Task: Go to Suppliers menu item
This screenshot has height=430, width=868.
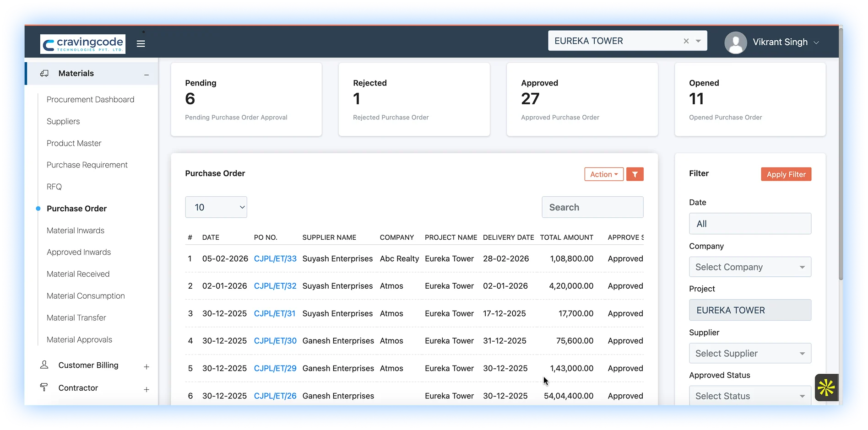Action: pyautogui.click(x=63, y=121)
